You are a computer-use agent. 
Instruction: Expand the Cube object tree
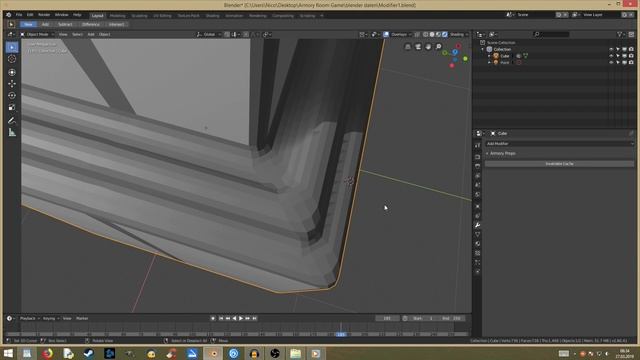[x=489, y=56]
